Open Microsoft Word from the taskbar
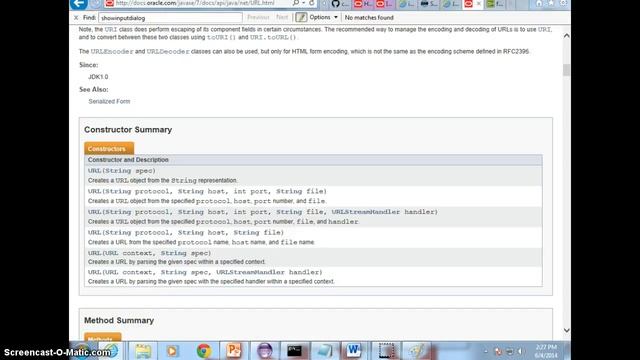 (x=353, y=351)
